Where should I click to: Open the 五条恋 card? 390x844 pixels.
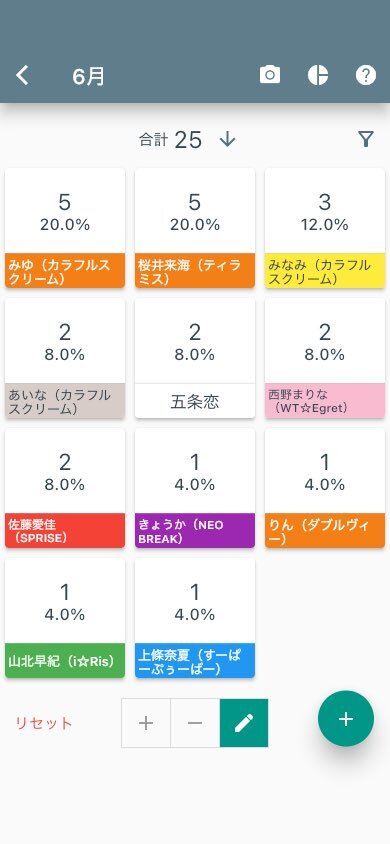(x=195, y=358)
